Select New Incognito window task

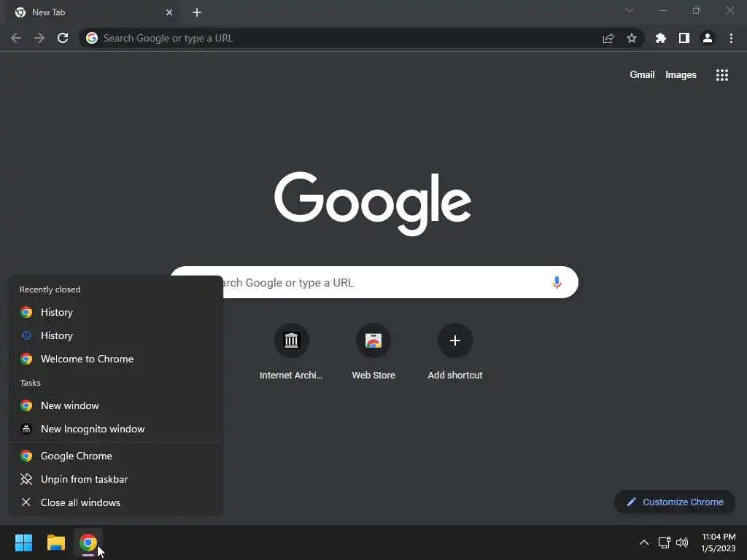coord(116,429)
